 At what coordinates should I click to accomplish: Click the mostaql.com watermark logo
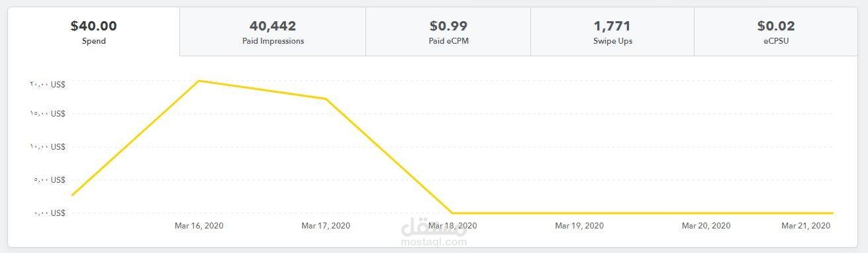click(434, 232)
